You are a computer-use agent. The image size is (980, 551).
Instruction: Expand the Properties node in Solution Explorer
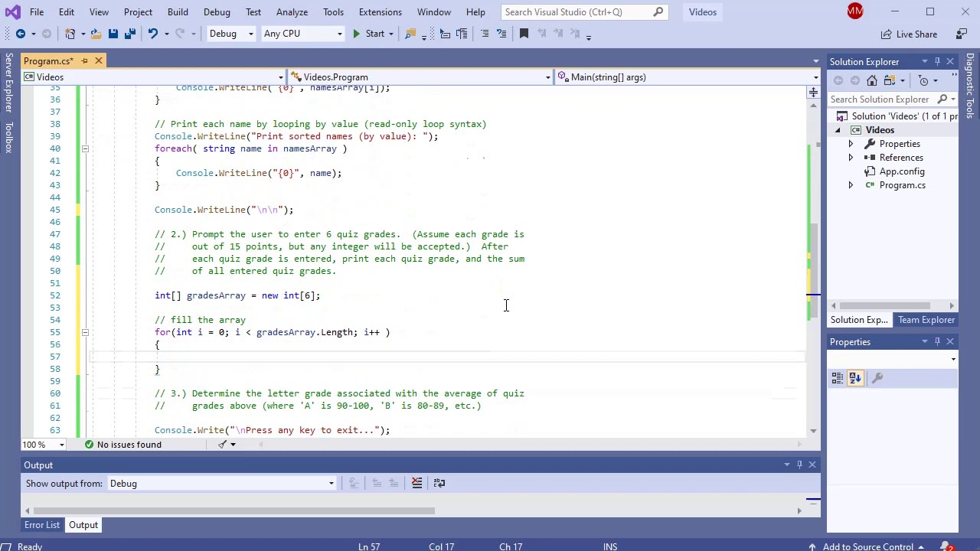(851, 144)
